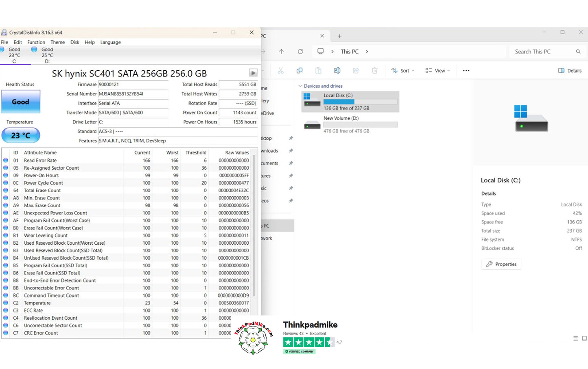Viewport: 588px width, 369px height.
Task: Open the Language menu
Action: point(110,42)
